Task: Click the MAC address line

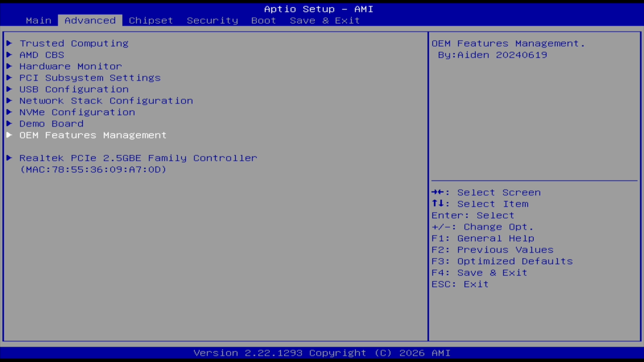Action: (93, 169)
